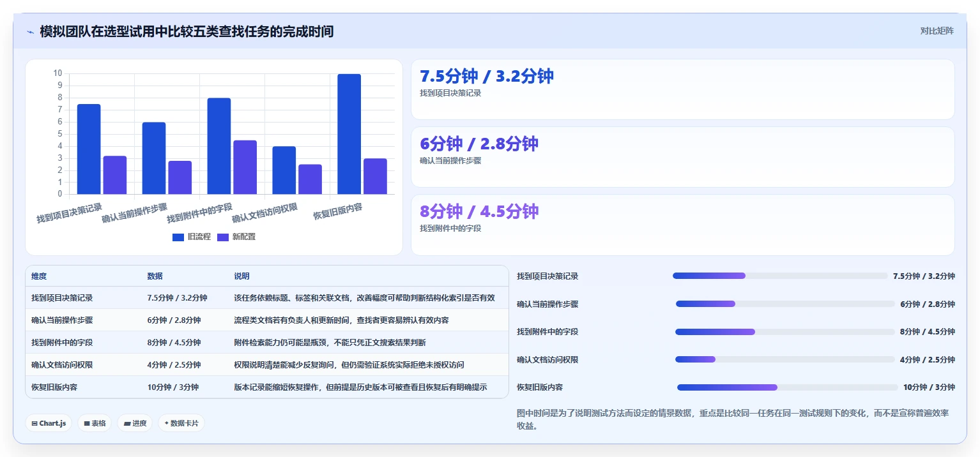
Task: Click the description starting 附件检索能力
Action: [330, 343]
